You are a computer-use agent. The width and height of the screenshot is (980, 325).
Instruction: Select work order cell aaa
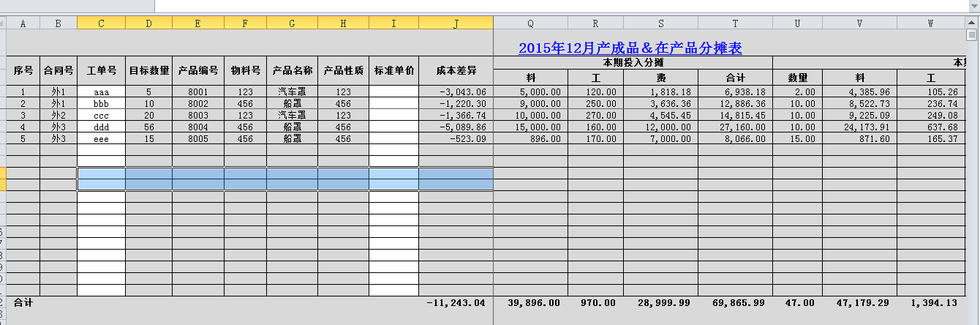click(101, 92)
